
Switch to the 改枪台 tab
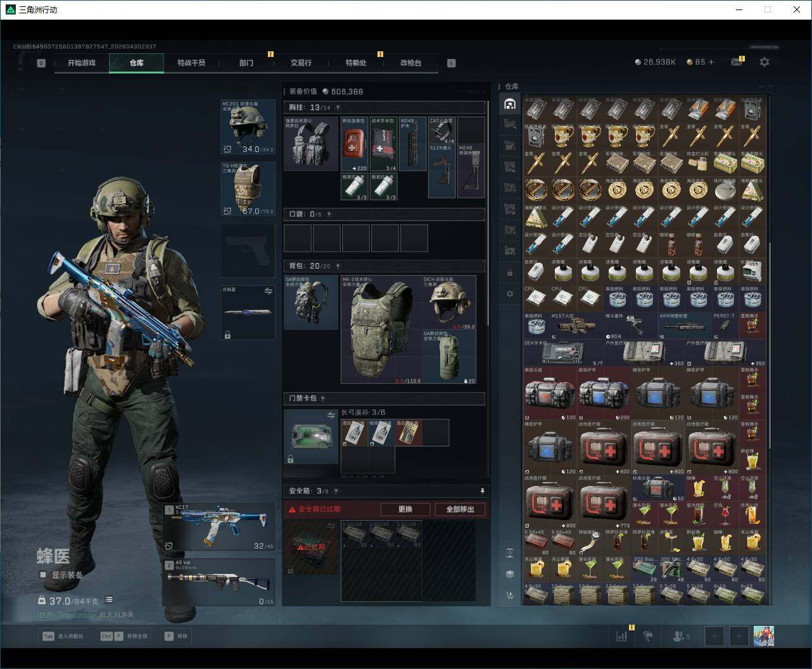pyautogui.click(x=410, y=63)
